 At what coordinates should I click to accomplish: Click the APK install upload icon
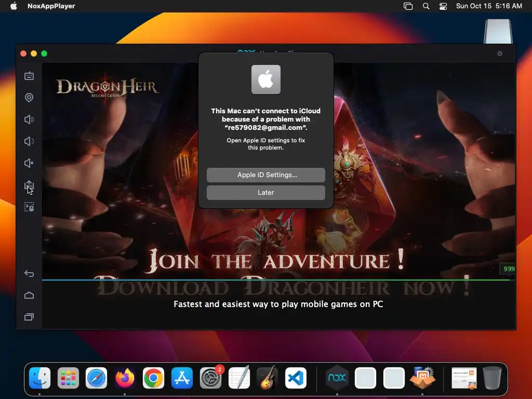[29, 185]
